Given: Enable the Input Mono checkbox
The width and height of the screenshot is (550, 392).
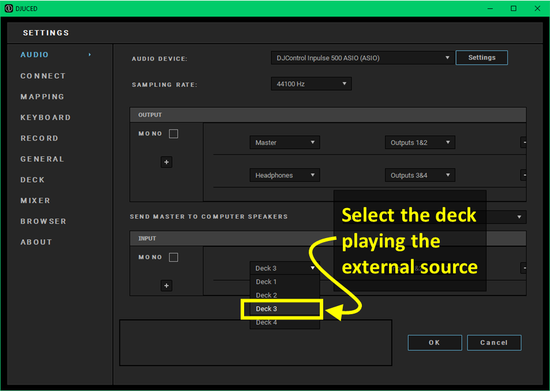Looking at the screenshot, I should [174, 258].
